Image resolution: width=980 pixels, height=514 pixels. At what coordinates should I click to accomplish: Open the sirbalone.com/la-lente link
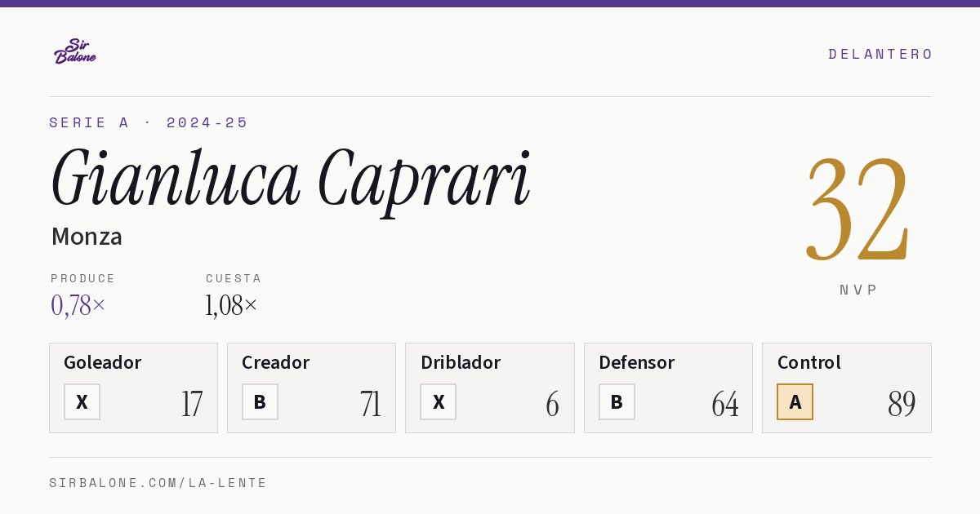click(158, 483)
